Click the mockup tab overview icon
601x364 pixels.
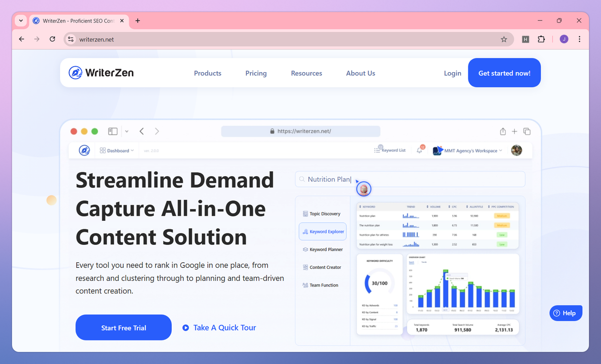(527, 131)
